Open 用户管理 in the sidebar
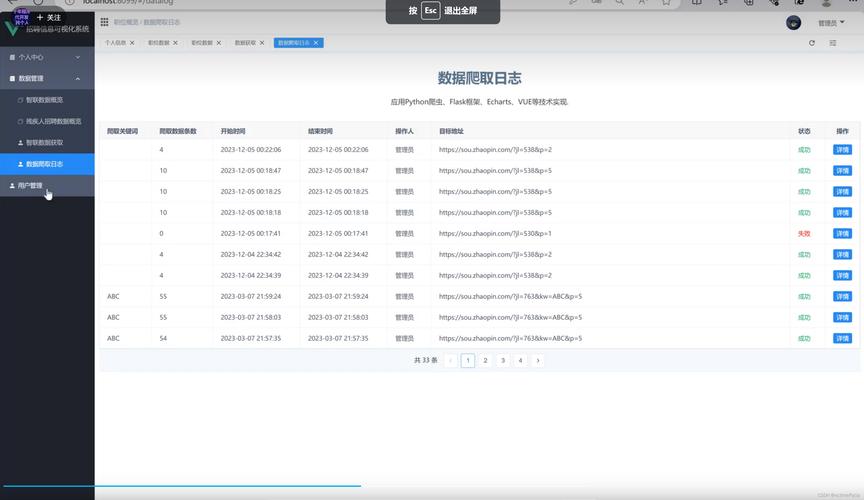864x500 pixels. pos(30,185)
